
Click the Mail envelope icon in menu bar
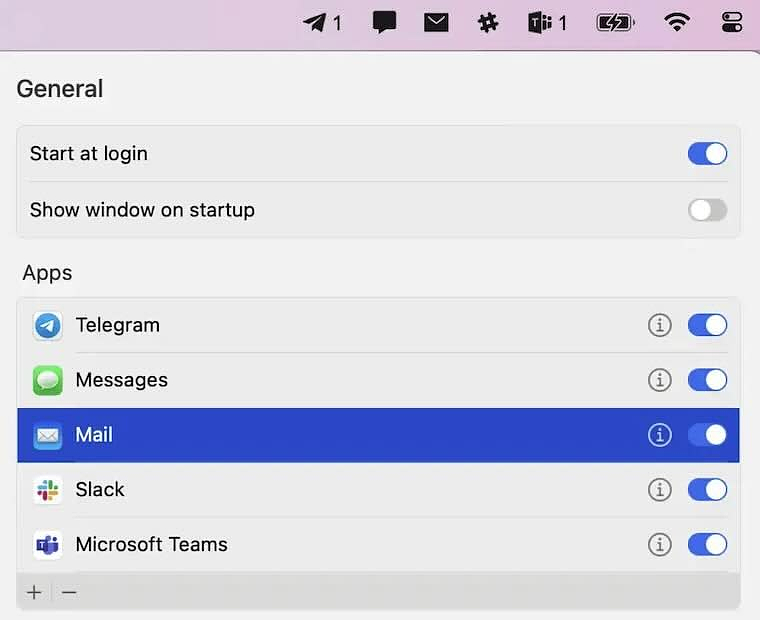coord(436,22)
